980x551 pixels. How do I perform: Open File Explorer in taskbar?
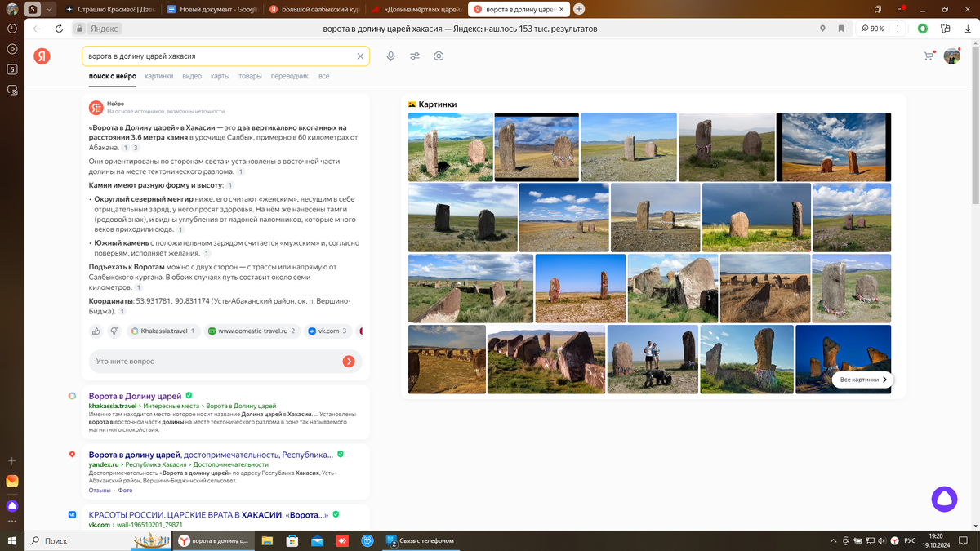267,540
